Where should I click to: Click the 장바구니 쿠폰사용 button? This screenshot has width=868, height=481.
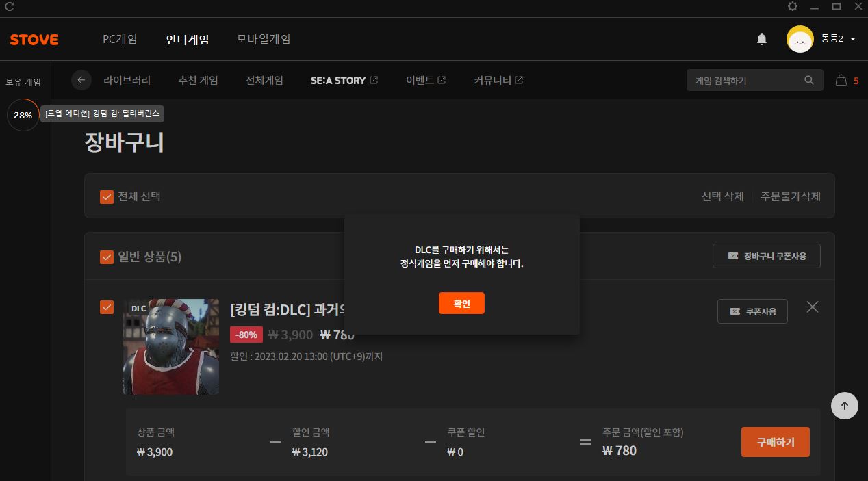(767, 256)
